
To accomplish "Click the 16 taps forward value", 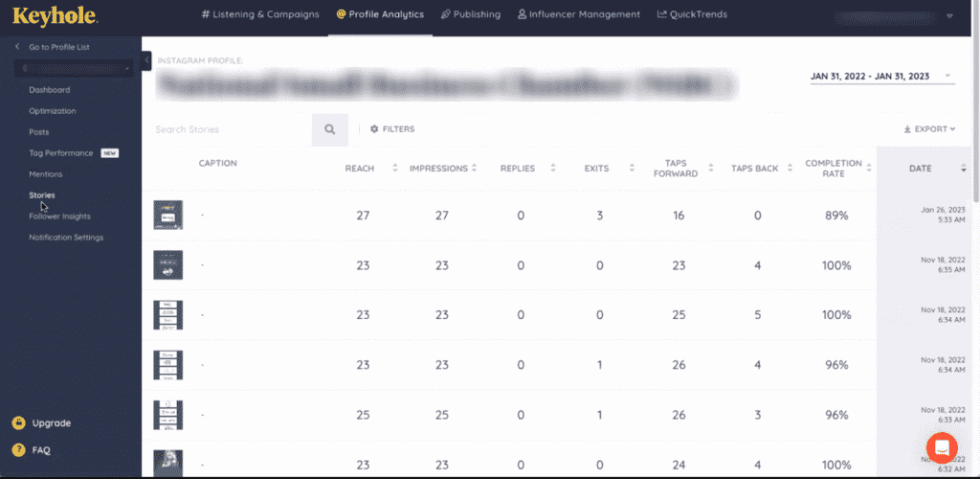I will (679, 216).
